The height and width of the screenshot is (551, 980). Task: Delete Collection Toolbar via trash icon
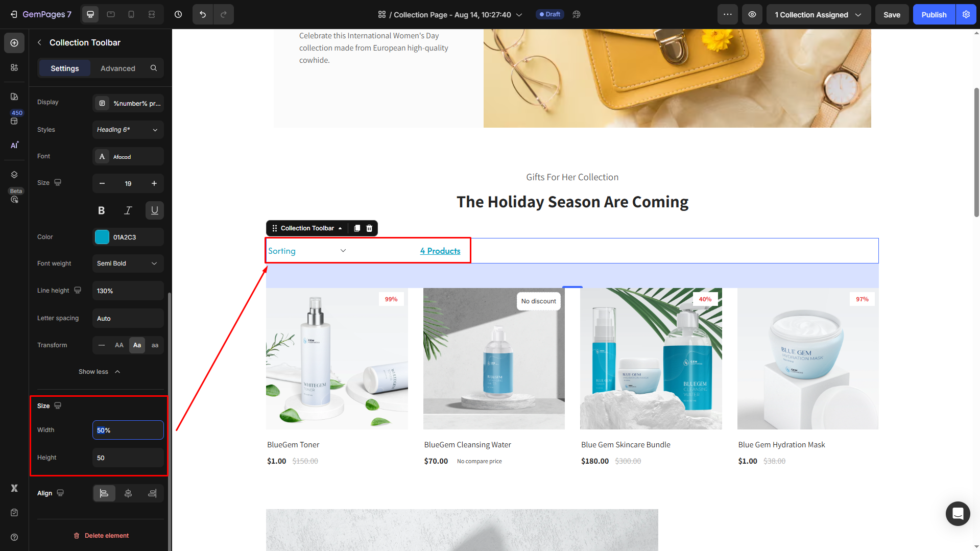coord(369,228)
